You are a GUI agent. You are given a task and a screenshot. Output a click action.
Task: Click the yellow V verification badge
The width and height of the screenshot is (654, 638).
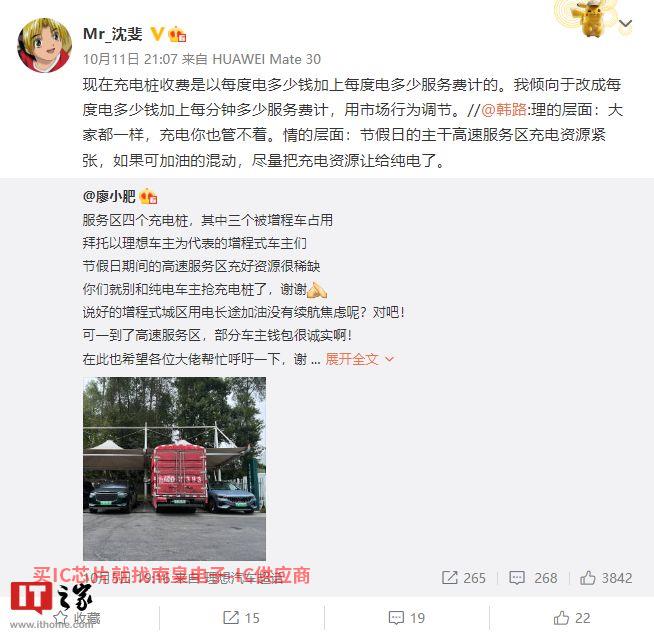click(x=157, y=34)
